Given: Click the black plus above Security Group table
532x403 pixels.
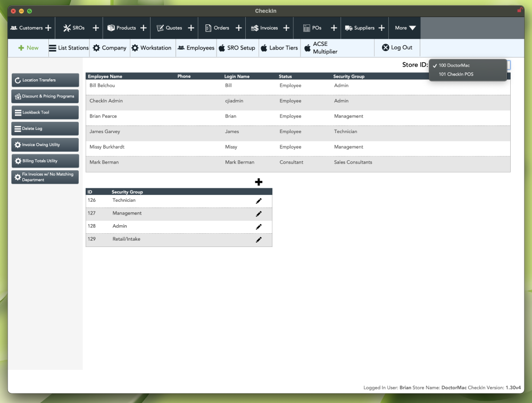Looking at the screenshot, I should pos(259,182).
